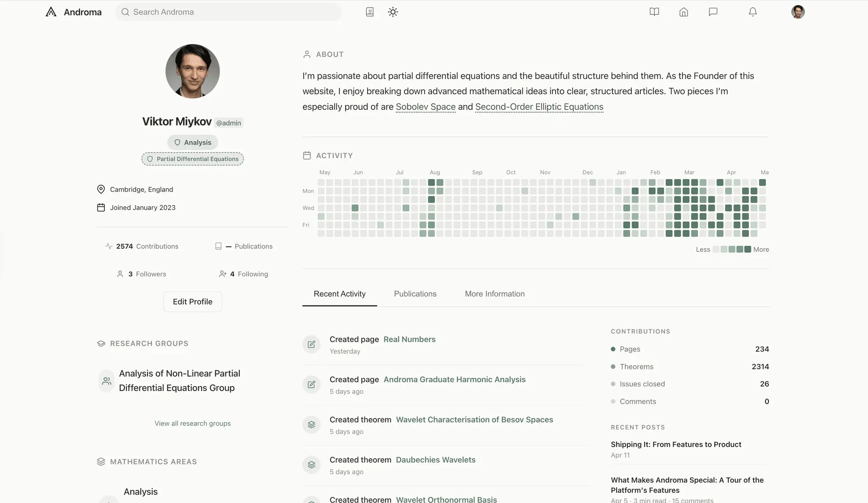Screen dimensions: 868x503
Task: Open post Shipping It: From Features to Product
Action: [676, 445]
